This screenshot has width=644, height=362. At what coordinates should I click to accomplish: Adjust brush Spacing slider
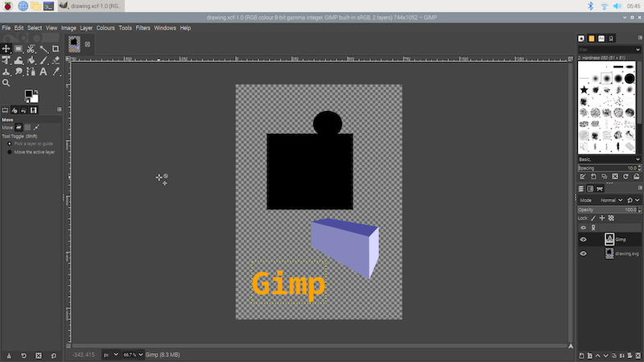(x=609, y=168)
